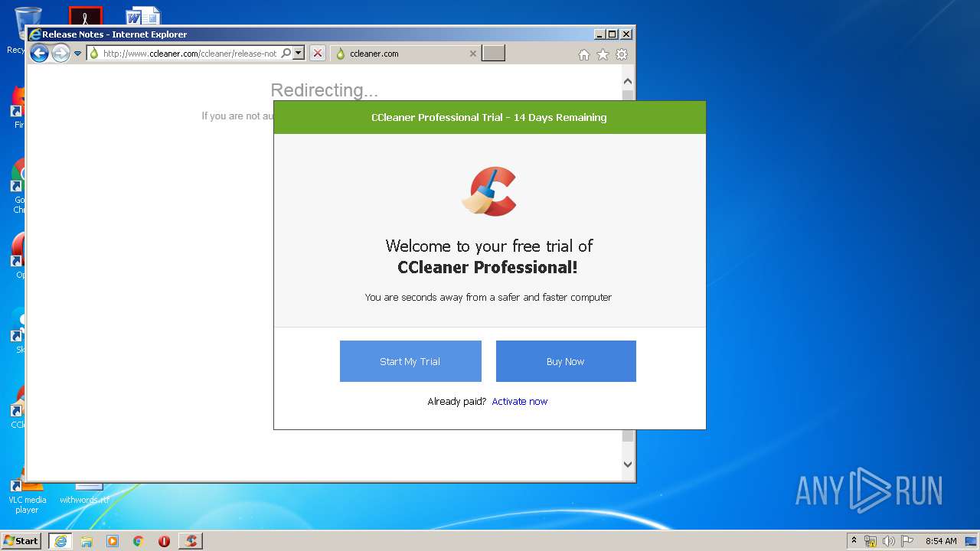Show hidden system tray icons
Screen dimensions: 980x551
coord(854,540)
